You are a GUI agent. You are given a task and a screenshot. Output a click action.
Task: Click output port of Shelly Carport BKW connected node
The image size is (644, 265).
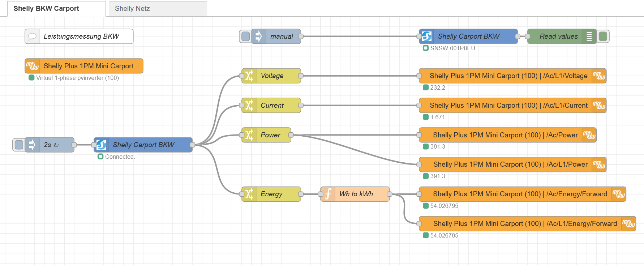point(193,145)
